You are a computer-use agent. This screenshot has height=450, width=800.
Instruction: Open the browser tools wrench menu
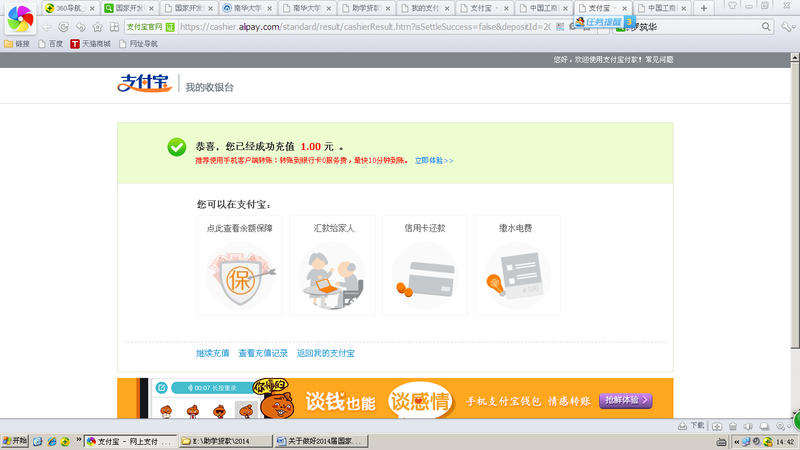point(786,27)
